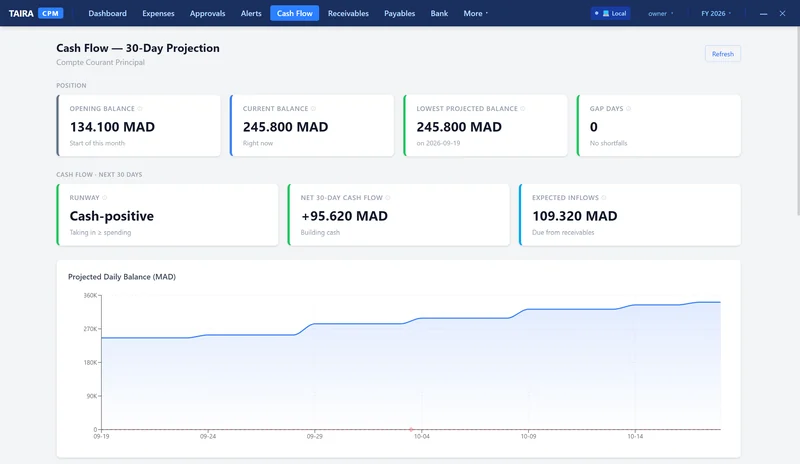This screenshot has width=800, height=464.
Task: View the Alerts tab
Action: click(x=251, y=13)
